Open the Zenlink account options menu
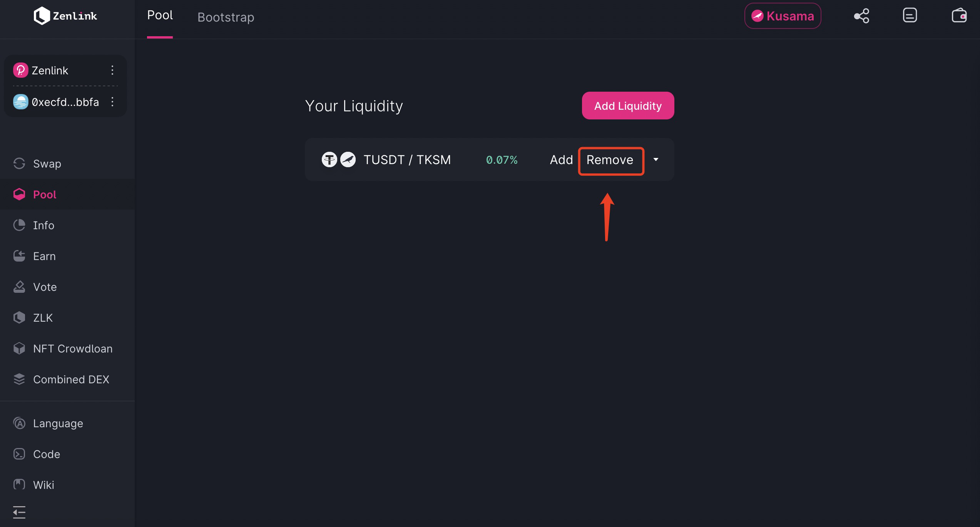The image size is (980, 527). [112, 70]
